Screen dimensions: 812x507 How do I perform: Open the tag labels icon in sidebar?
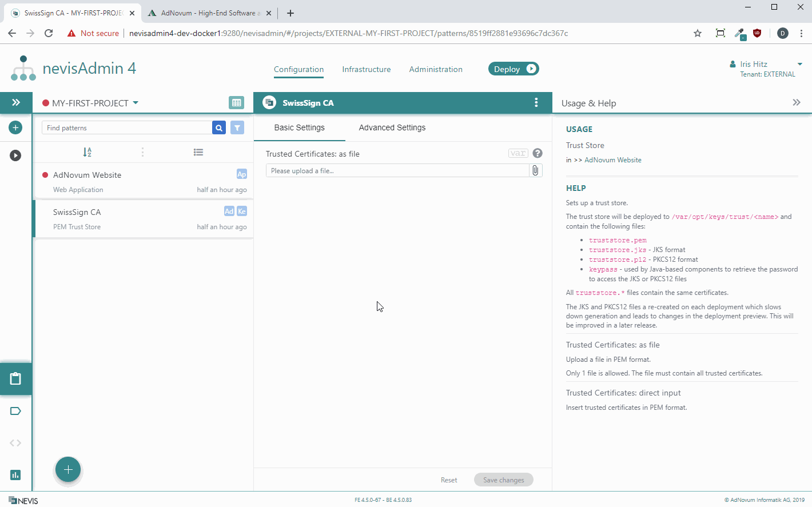click(x=15, y=411)
